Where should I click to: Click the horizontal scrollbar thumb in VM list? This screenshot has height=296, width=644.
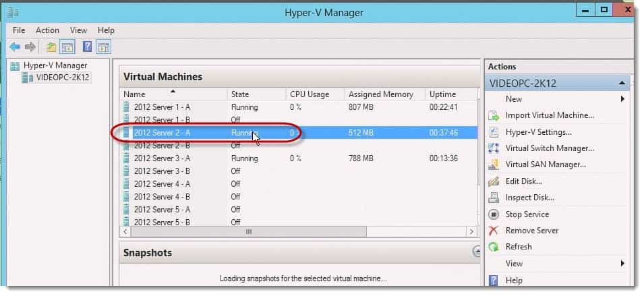[x=248, y=232]
